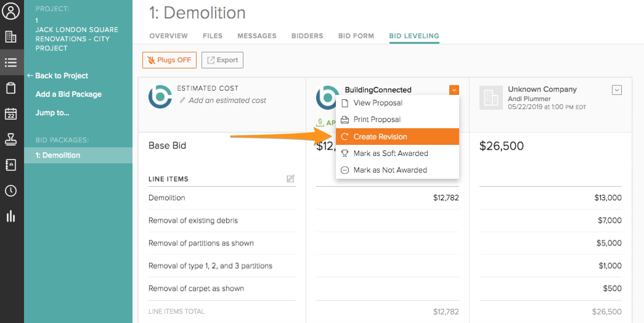Click the Export button

click(222, 60)
